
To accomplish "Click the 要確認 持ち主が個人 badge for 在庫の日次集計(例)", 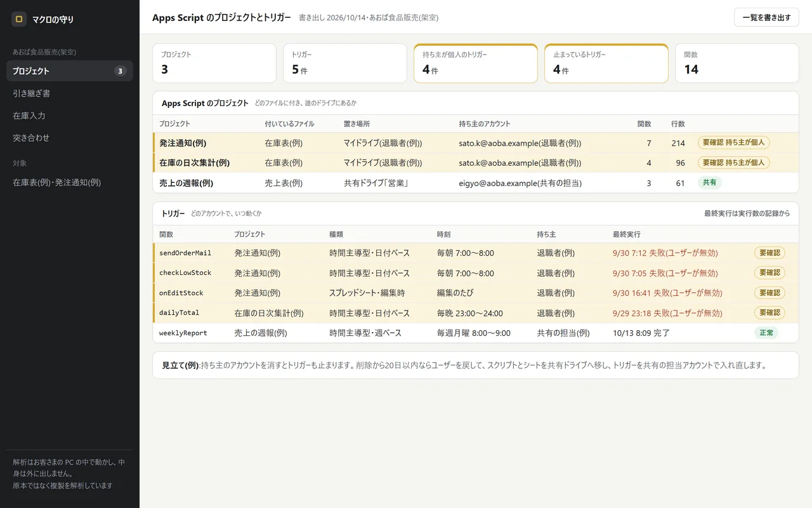I will 734,163.
